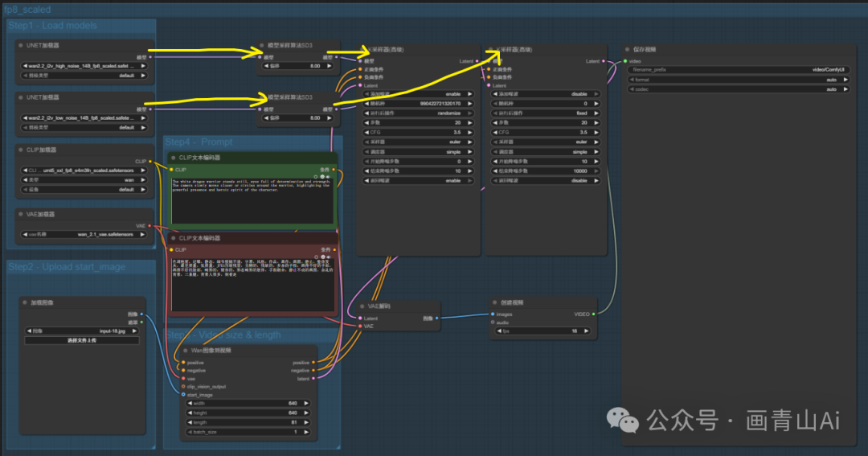868x456 pixels.
Task: Click the green VIDEO output port of 创建视频
Action: coord(594,314)
